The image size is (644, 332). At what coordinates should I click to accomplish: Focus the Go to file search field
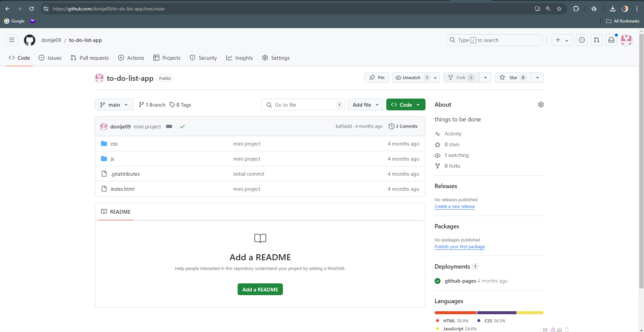303,105
